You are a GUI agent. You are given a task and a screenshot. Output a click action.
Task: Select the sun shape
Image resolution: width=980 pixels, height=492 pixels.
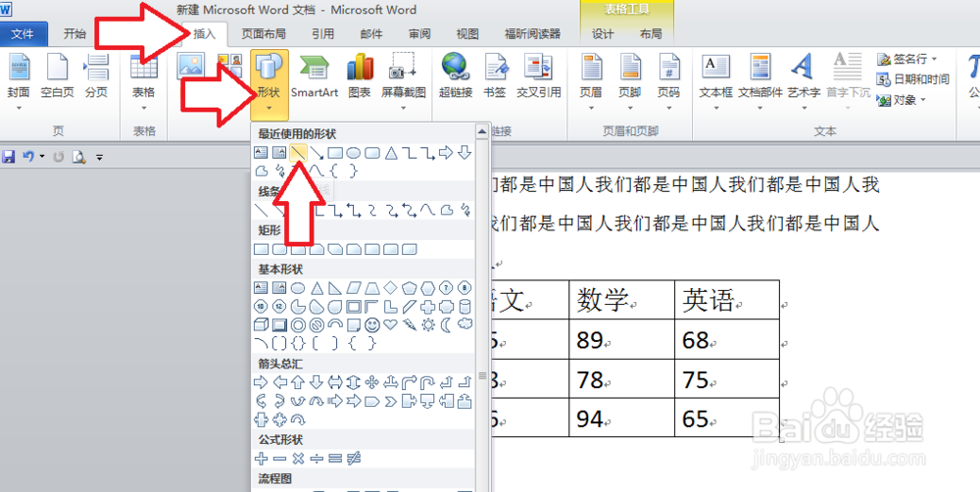click(427, 324)
